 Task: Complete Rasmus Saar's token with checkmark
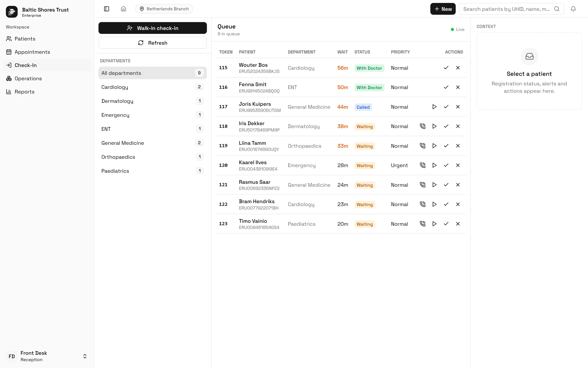click(446, 185)
